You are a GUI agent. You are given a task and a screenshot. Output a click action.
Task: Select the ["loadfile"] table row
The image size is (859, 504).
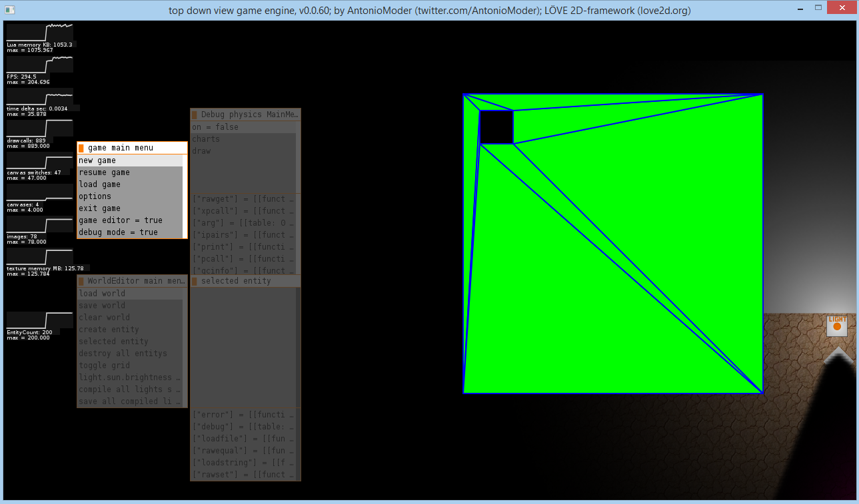tap(243, 439)
